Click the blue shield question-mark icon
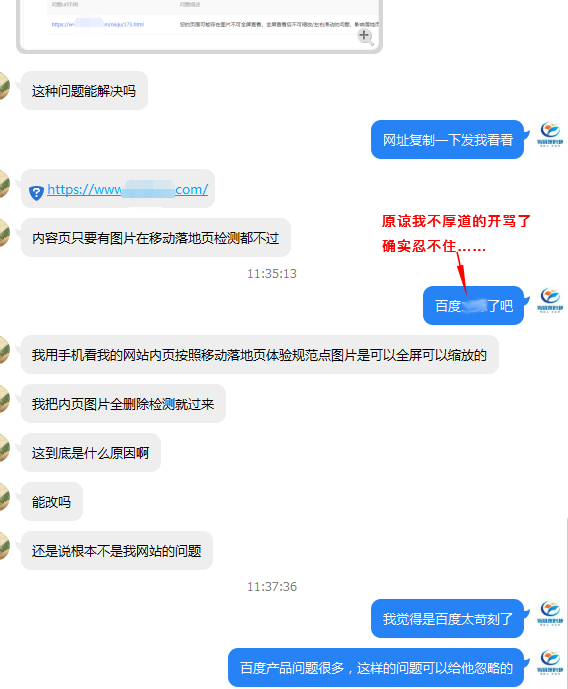 [x=36, y=192]
